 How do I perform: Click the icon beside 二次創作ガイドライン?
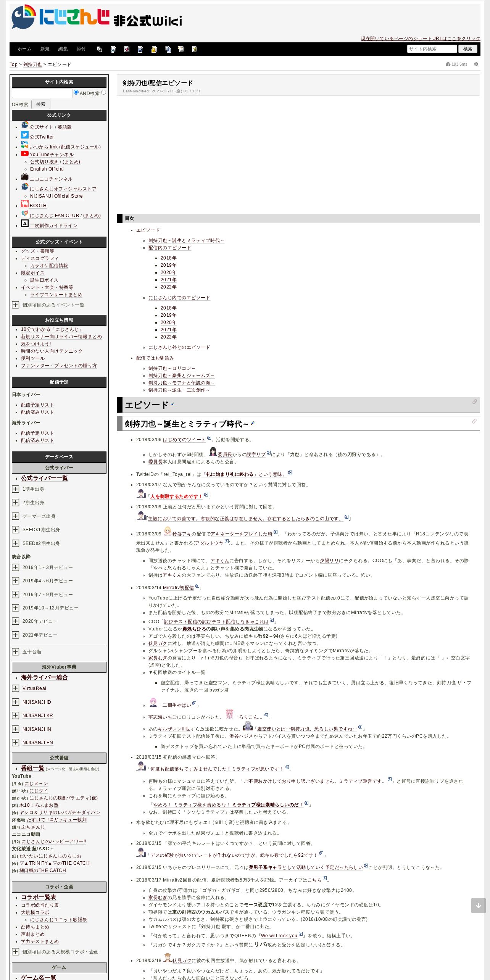pos(25,223)
